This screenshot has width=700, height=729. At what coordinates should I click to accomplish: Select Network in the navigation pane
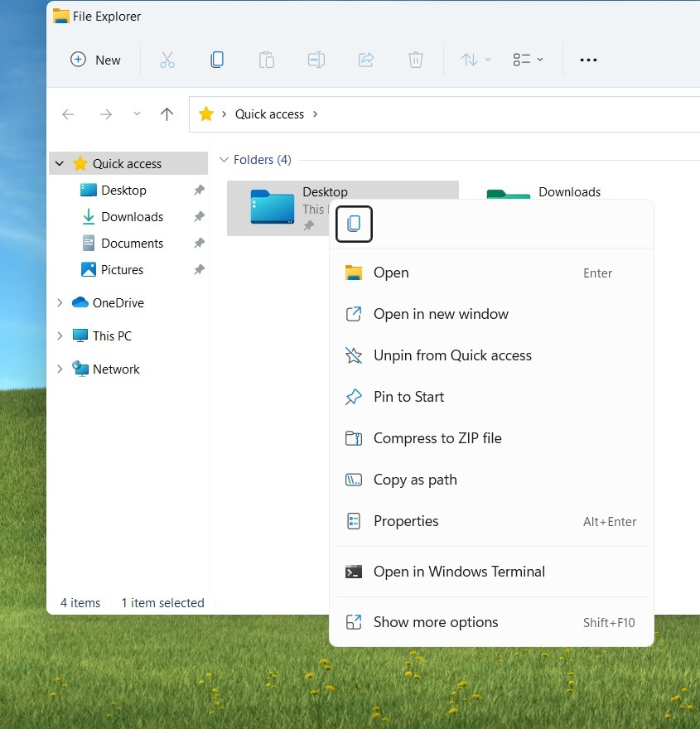click(x=116, y=369)
